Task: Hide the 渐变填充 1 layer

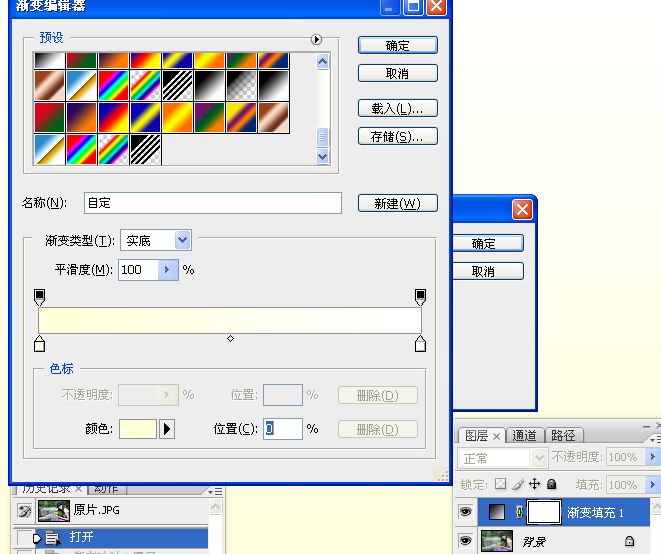Action: [465, 512]
